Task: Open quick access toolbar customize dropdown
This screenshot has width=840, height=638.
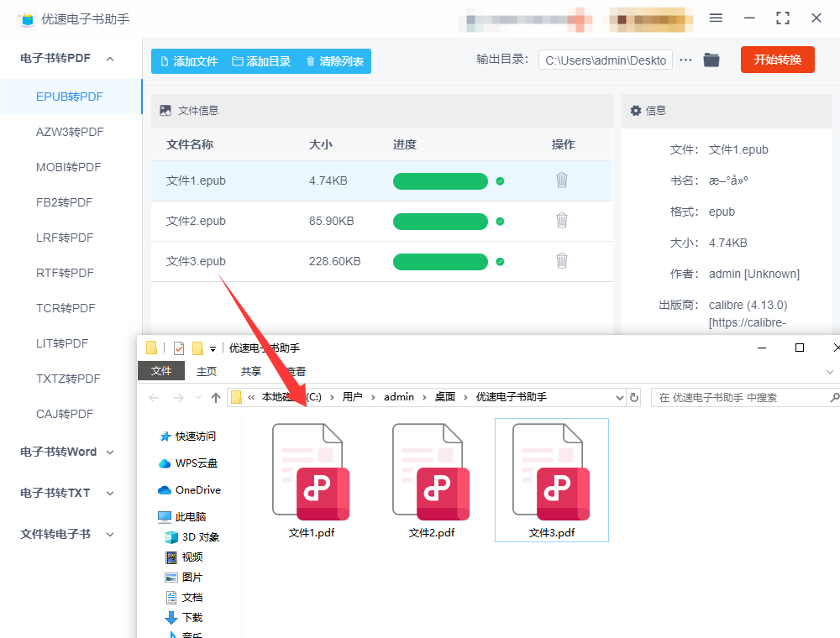Action: (x=213, y=349)
